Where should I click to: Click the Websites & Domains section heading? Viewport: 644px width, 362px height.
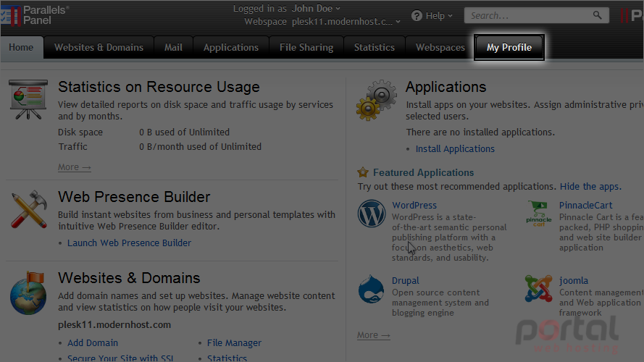[x=129, y=278]
